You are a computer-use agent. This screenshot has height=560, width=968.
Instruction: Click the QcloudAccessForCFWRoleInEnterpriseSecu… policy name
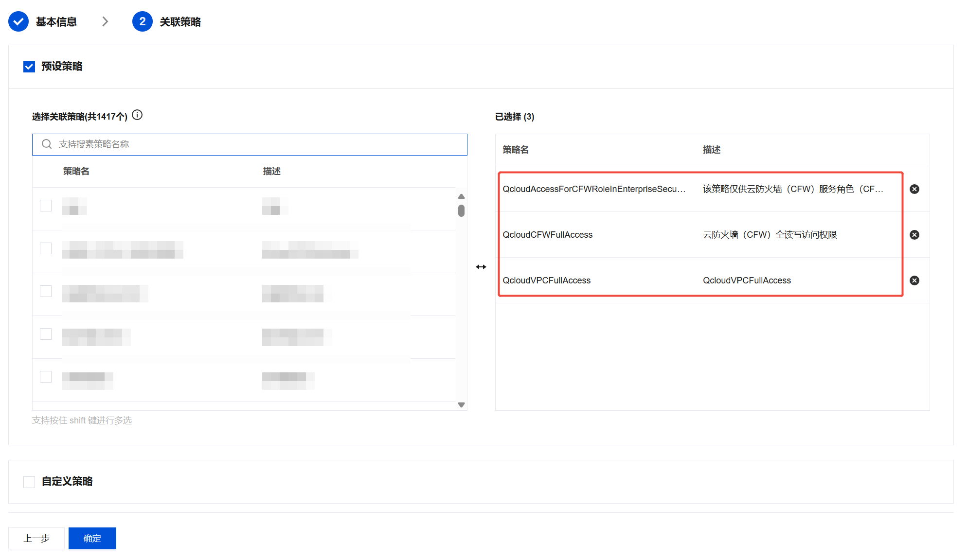pyautogui.click(x=594, y=189)
